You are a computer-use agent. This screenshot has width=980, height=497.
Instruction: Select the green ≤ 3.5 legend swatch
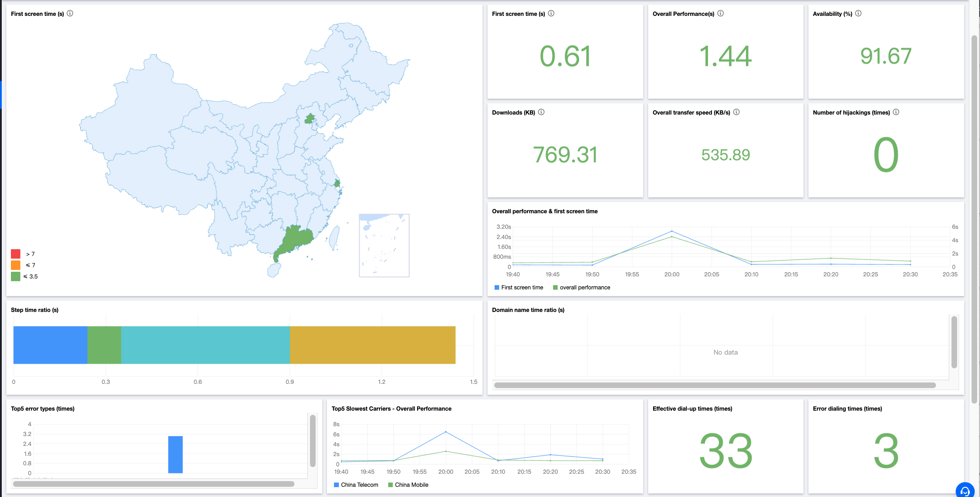click(15, 276)
